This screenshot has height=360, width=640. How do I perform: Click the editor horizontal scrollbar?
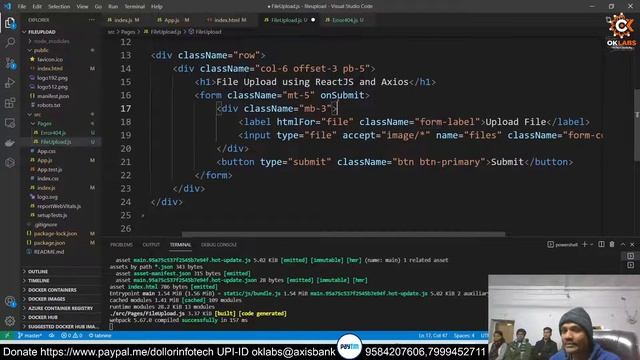[343, 234]
